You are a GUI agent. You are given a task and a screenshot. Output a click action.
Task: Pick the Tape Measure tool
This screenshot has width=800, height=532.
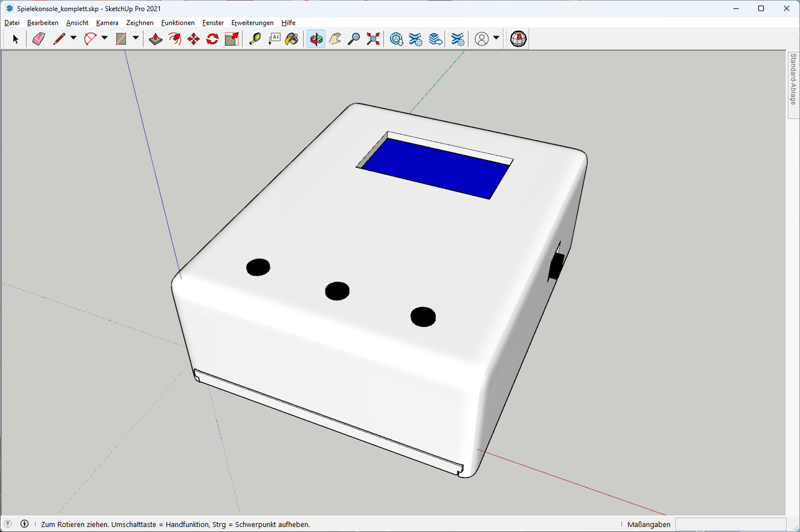click(x=255, y=39)
